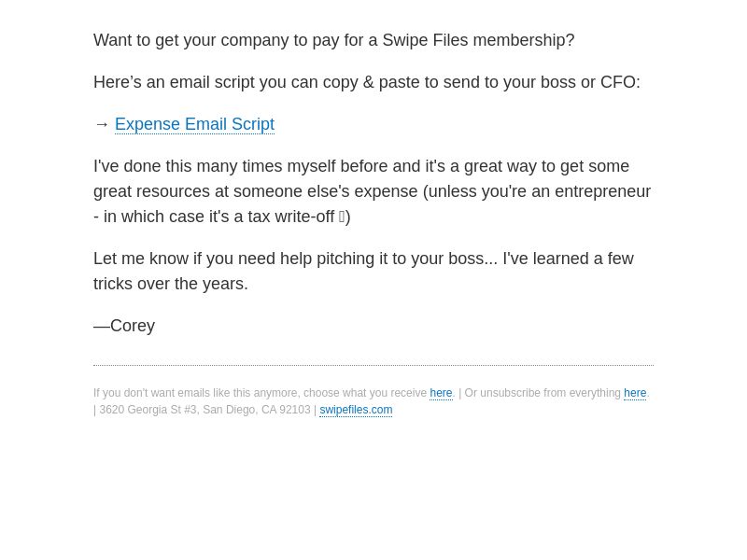Click the arrow before Expense Email Script
The width and height of the screenshot is (747, 560).
[x=102, y=124]
